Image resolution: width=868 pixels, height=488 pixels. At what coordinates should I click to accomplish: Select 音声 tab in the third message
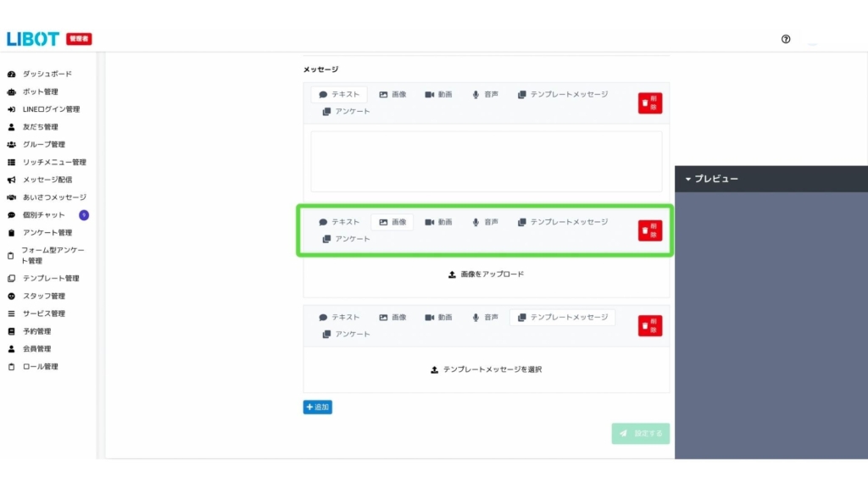485,317
